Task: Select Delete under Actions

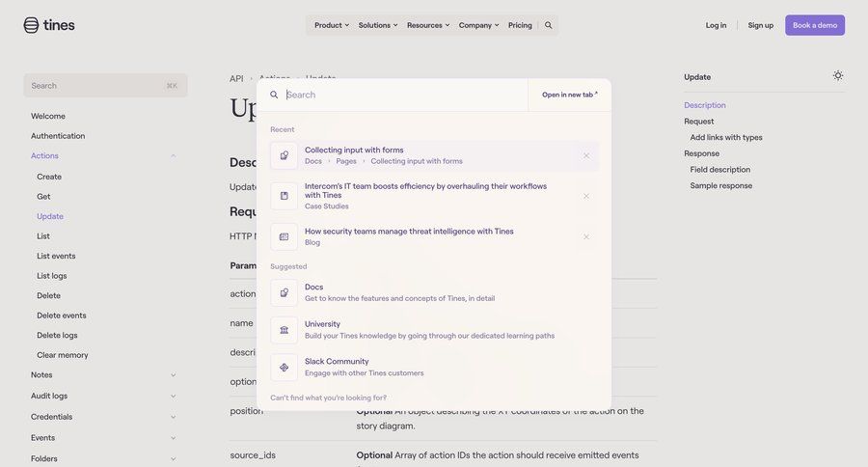Action: pyautogui.click(x=49, y=296)
